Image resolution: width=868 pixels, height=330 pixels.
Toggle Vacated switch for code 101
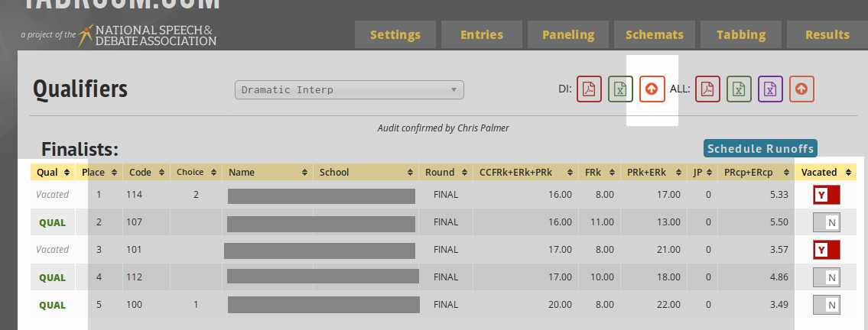click(827, 250)
